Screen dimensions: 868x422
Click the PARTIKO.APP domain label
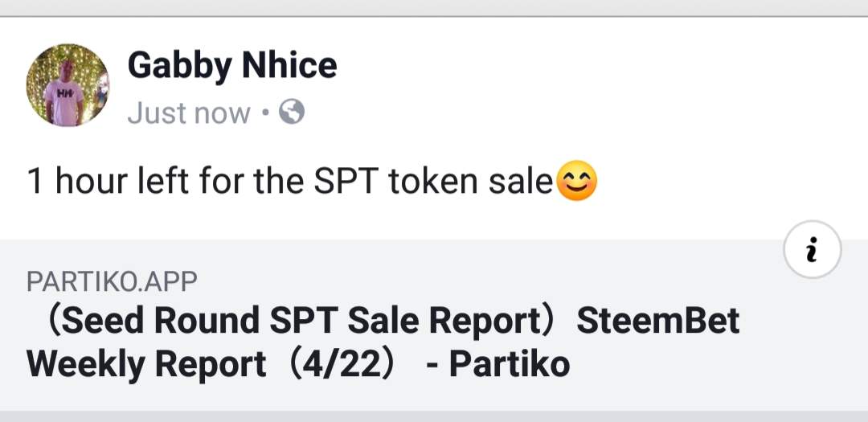coord(112,281)
